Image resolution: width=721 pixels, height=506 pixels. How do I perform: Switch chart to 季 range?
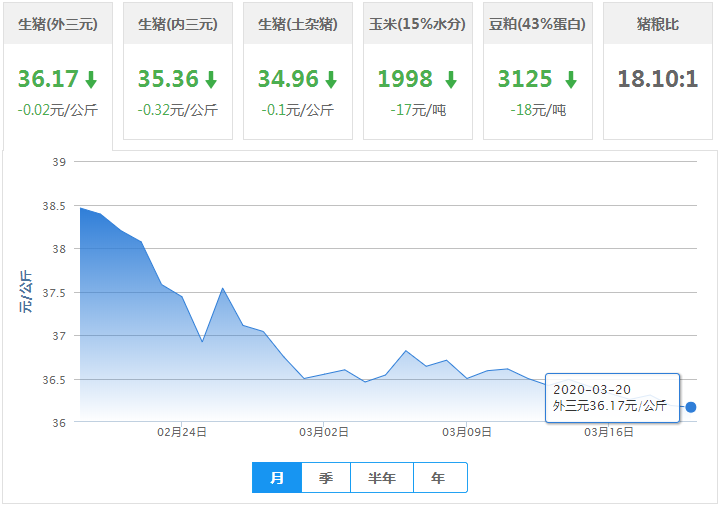[326, 478]
